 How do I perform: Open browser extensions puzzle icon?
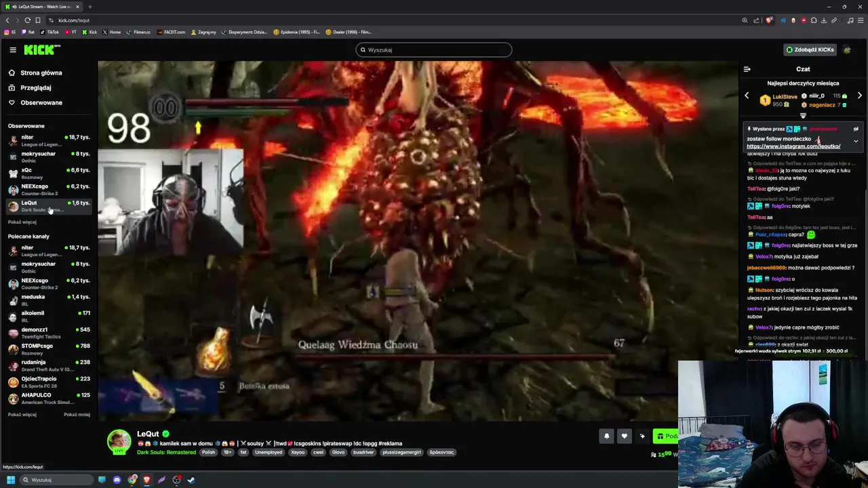814,20
